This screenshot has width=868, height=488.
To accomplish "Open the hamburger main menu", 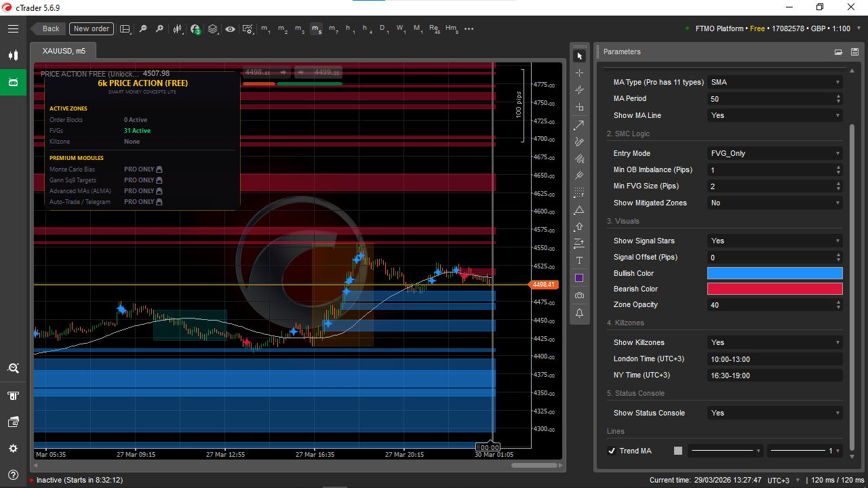I will 13,29.
